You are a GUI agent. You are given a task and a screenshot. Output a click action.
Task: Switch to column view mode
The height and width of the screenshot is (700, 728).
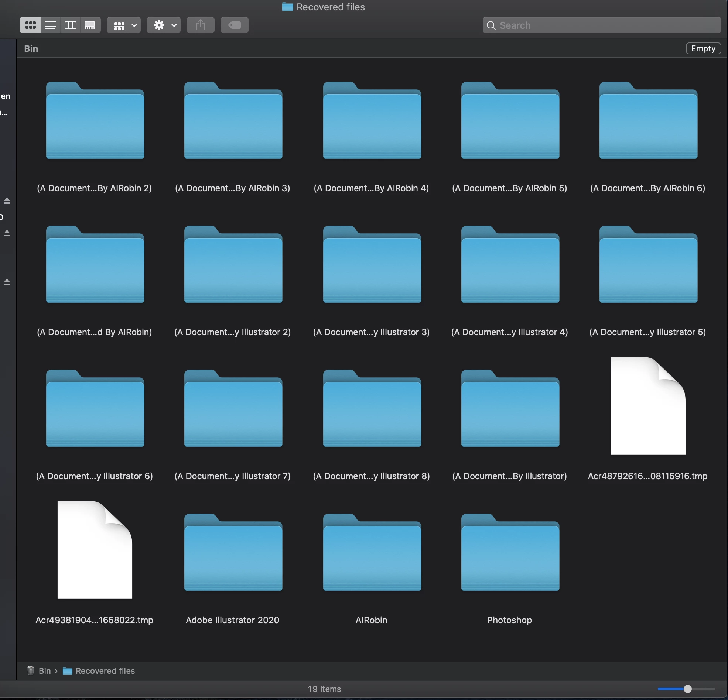70,25
